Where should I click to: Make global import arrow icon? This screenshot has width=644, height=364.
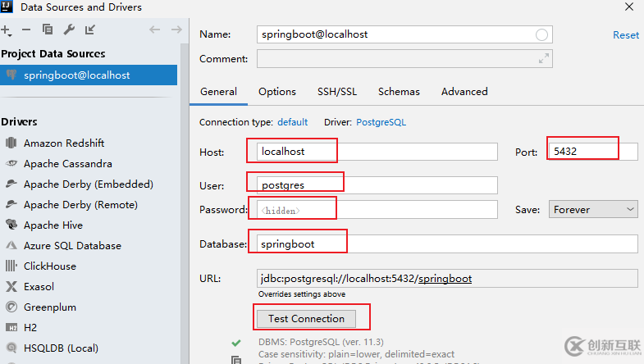click(x=90, y=30)
